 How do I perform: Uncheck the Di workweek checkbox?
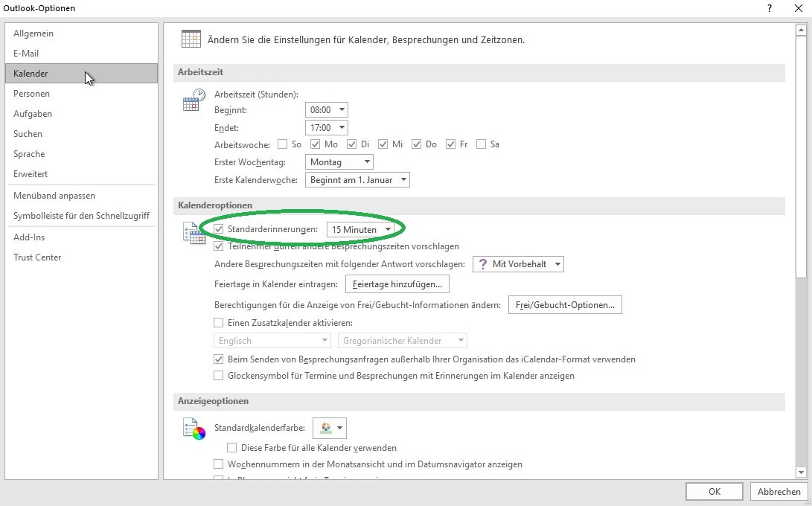(351, 144)
